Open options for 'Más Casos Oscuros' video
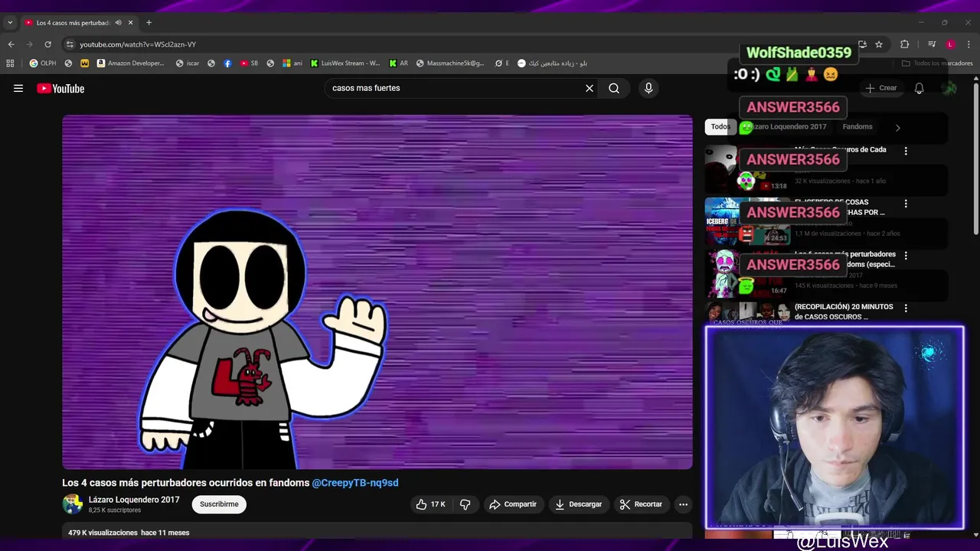This screenshot has height=551, width=980. coord(906,152)
